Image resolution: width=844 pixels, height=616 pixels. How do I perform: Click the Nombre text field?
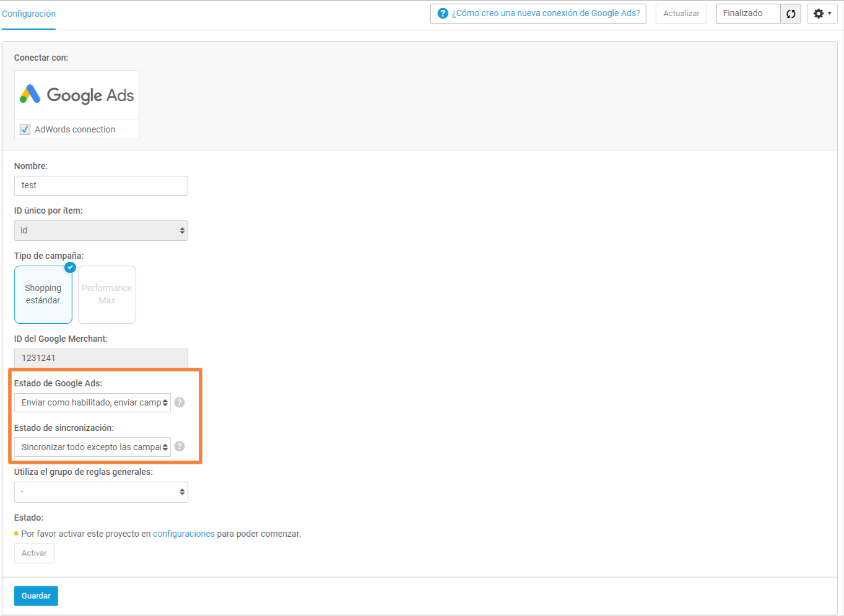tap(101, 186)
